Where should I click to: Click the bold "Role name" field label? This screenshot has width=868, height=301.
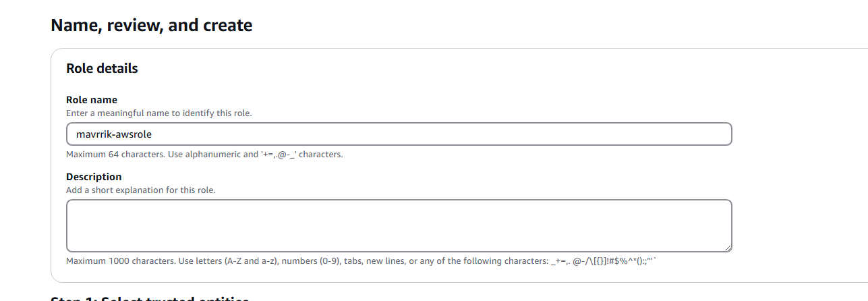click(x=92, y=100)
